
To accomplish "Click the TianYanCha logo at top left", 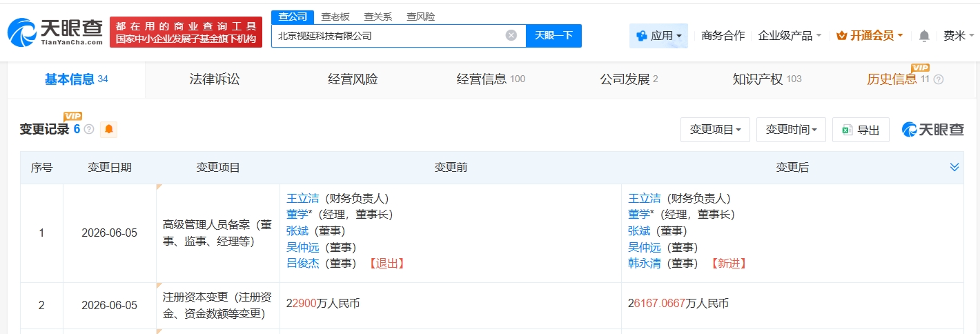I will [x=55, y=32].
